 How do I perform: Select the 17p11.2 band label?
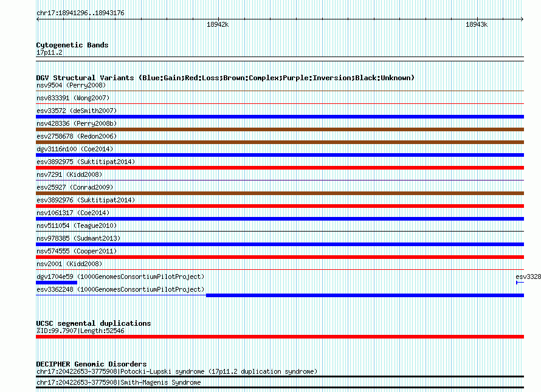[49, 52]
